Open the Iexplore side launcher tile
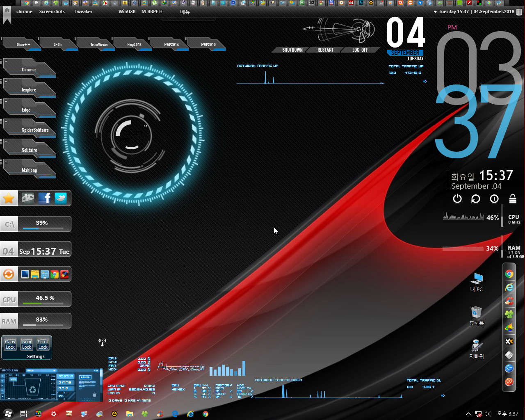 tap(29, 89)
